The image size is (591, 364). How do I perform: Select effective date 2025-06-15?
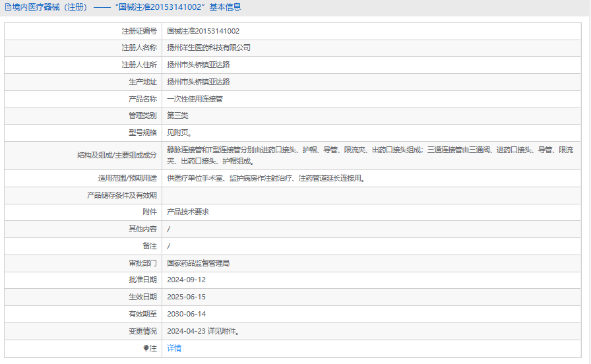(186, 297)
